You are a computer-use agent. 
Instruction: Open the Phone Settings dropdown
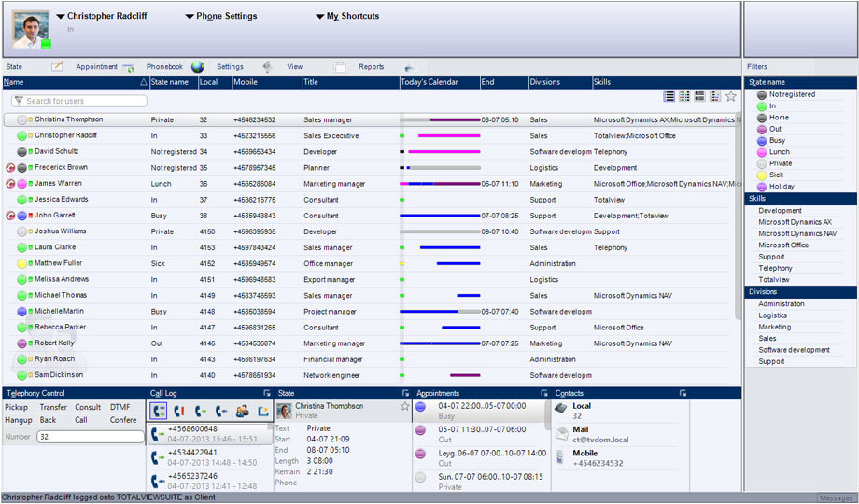(221, 16)
